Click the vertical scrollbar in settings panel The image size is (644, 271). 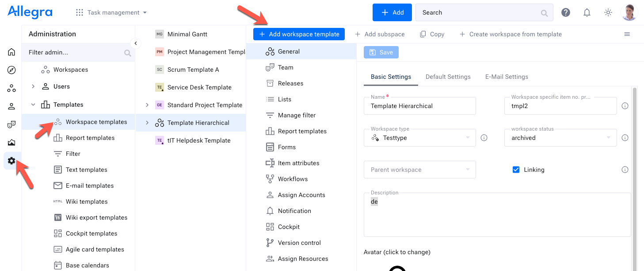635,177
